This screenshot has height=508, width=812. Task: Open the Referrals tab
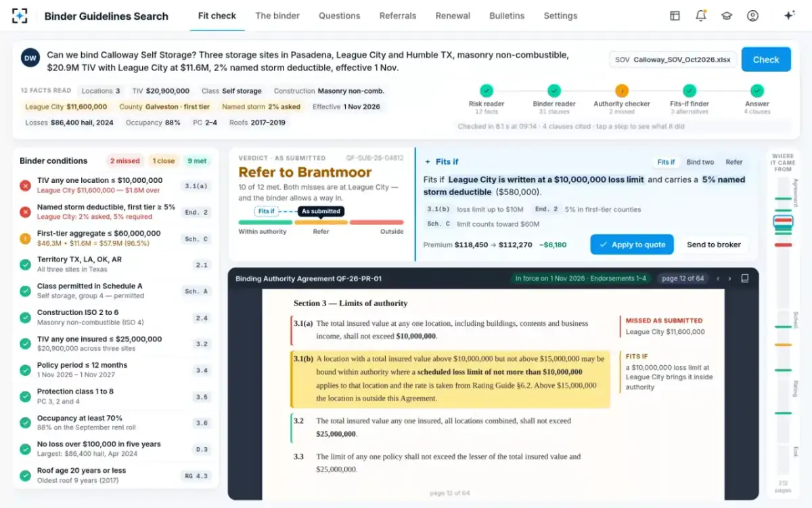tap(398, 16)
